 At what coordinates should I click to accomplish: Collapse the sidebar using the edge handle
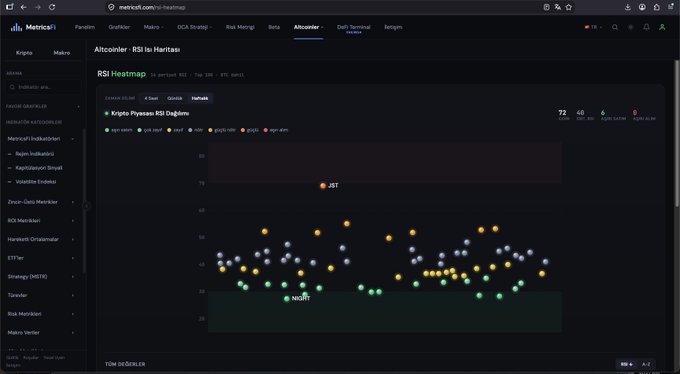(x=86, y=206)
